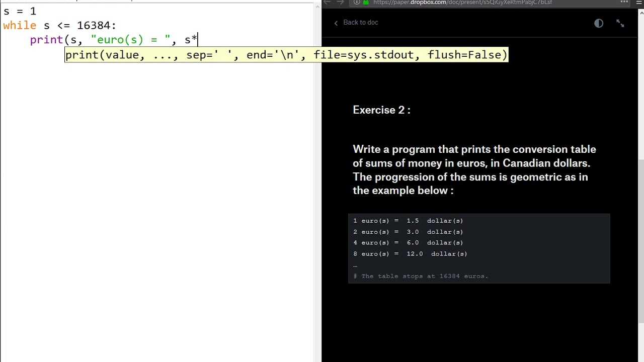Click the green lock site security icon
This screenshot has width=644, height=362.
pos(366,3)
